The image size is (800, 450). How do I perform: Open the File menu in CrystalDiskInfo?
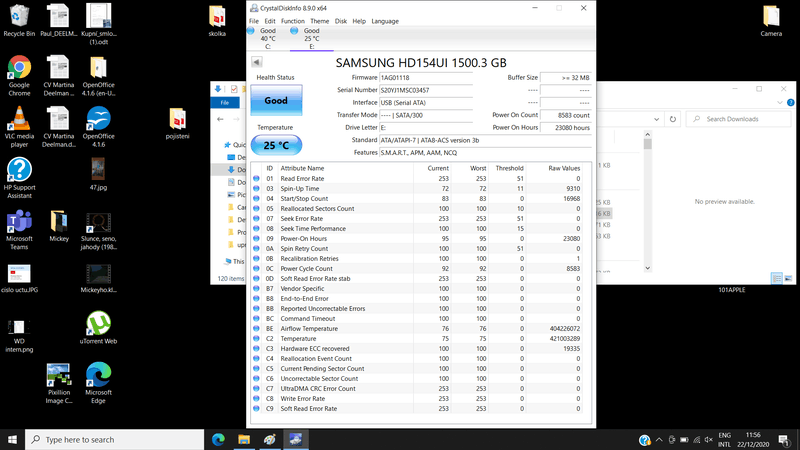pyautogui.click(x=254, y=21)
